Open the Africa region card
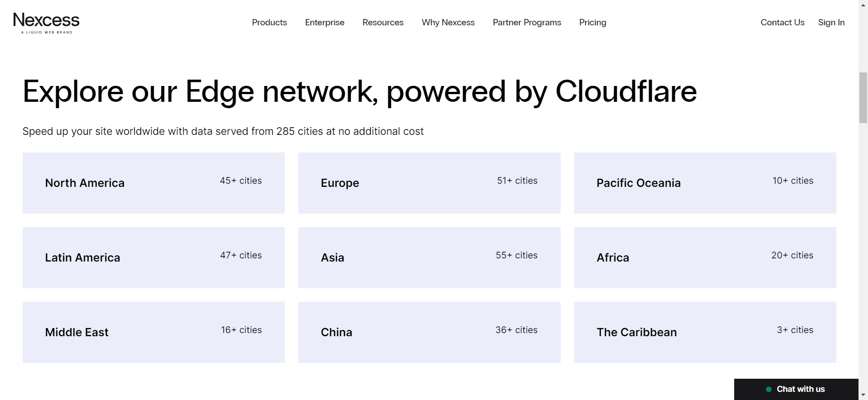Image resolution: width=868 pixels, height=400 pixels. (705, 257)
